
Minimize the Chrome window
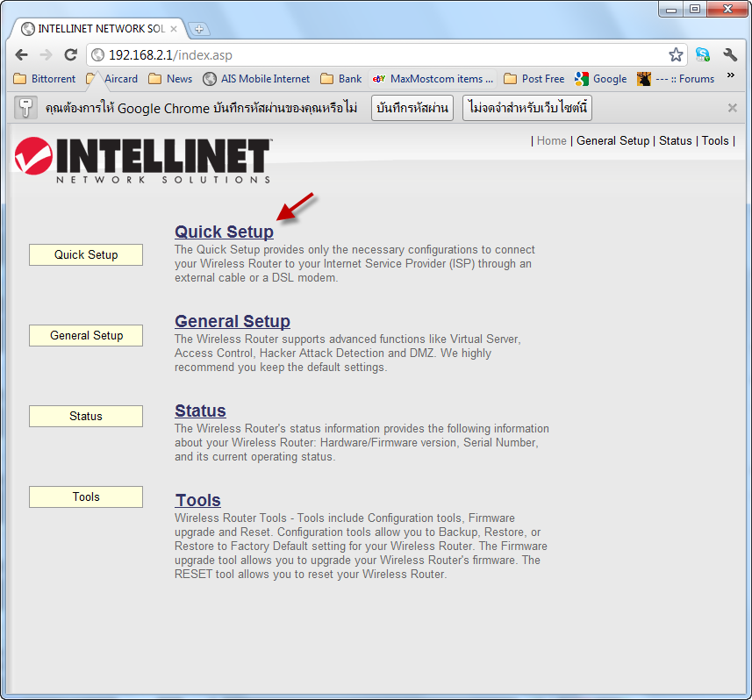point(671,10)
